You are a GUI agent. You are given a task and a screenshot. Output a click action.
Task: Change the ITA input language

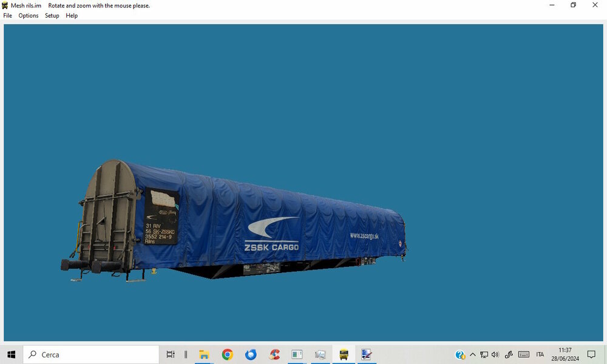coord(540,354)
